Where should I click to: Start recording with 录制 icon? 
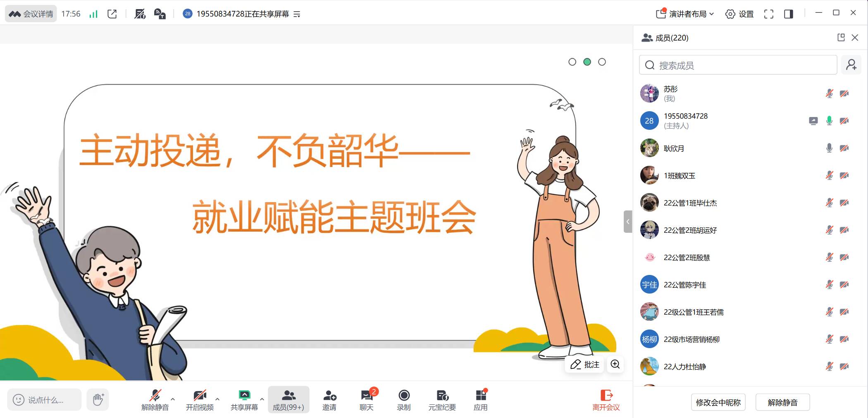[x=403, y=400]
